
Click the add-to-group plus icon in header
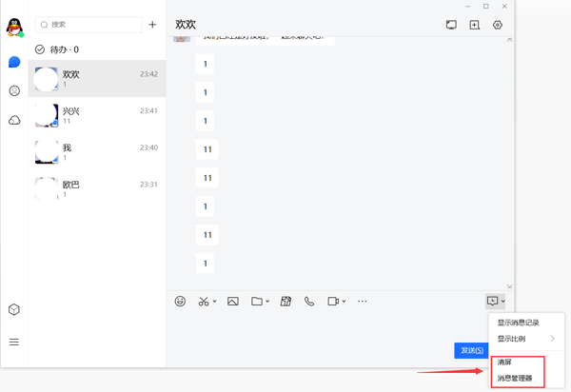coord(475,25)
